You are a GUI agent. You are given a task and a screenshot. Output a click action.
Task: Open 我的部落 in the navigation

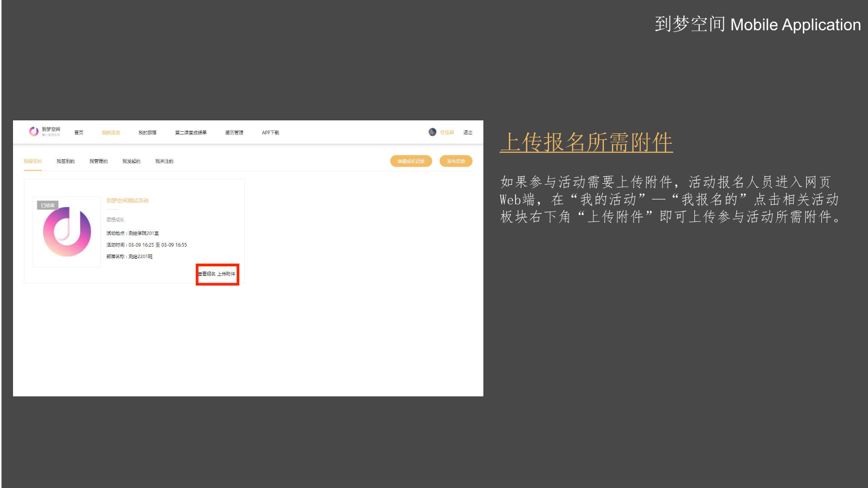coord(147,133)
